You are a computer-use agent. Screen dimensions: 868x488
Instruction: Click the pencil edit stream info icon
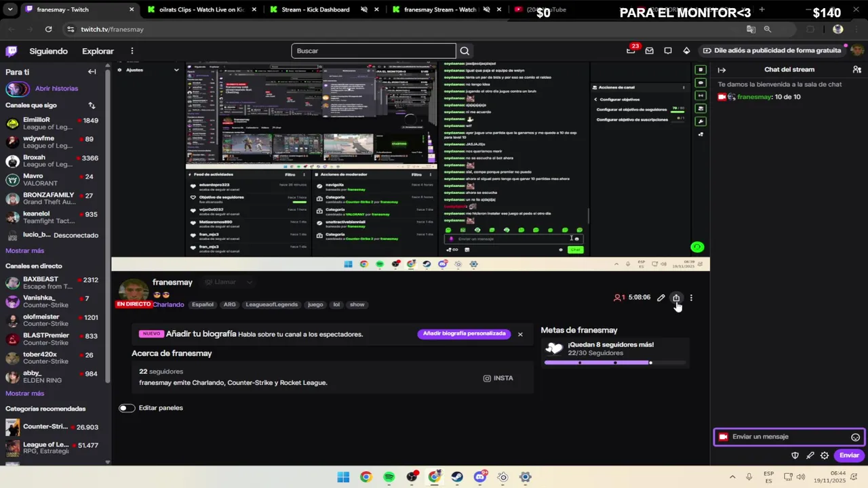(x=660, y=298)
